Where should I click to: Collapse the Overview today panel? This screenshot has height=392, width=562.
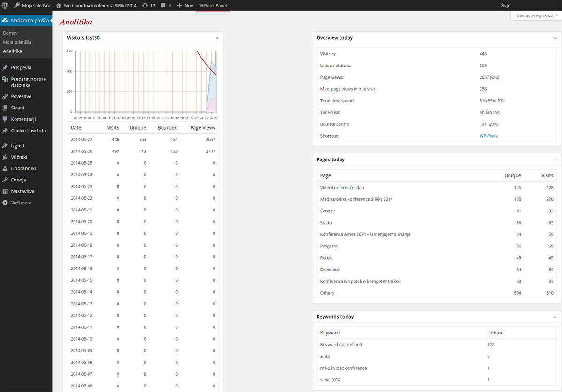pos(555,38)
